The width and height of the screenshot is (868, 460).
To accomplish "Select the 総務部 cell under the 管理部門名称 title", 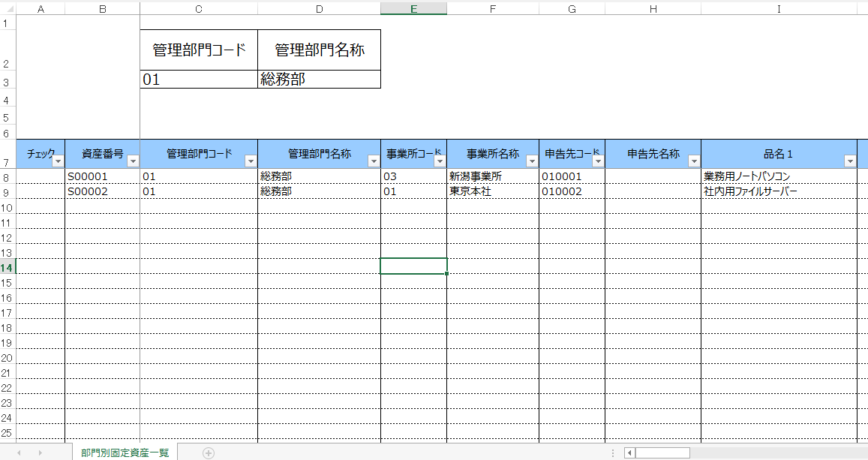I will (319, 80).
